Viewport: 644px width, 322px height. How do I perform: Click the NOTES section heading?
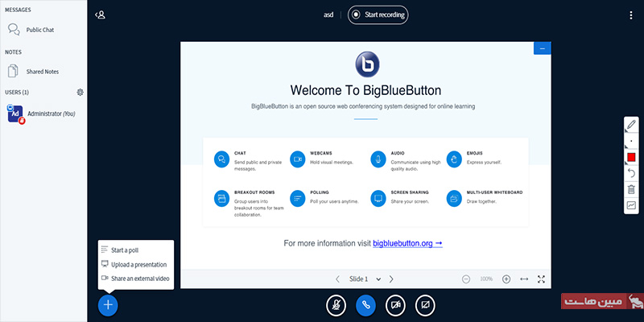13,52
